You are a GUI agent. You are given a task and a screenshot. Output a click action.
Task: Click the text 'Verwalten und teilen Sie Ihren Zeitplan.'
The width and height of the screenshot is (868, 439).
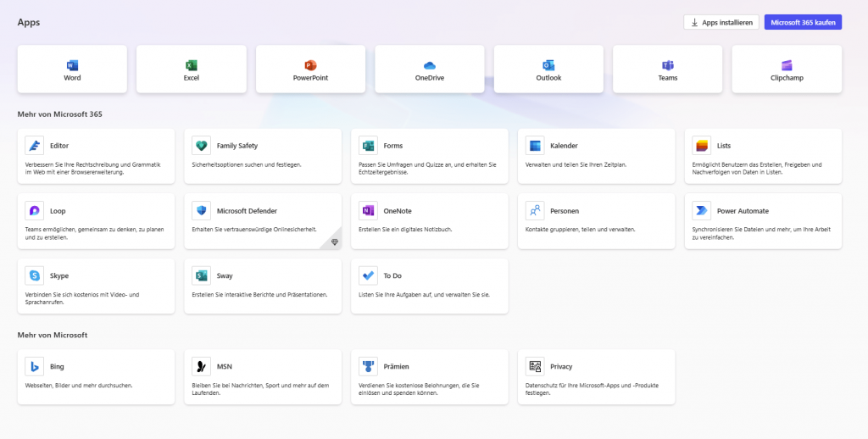point(576,165)
